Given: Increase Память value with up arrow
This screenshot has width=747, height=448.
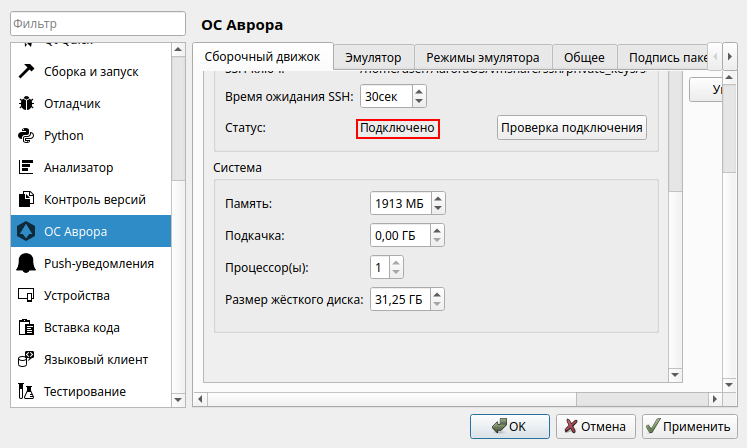Looking at the screenshot, I should point(438,198).
